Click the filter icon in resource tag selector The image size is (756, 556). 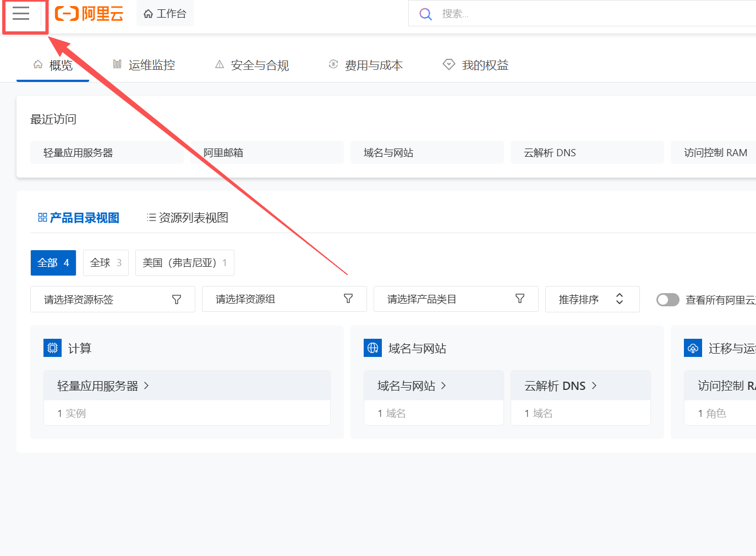[177, 300]
